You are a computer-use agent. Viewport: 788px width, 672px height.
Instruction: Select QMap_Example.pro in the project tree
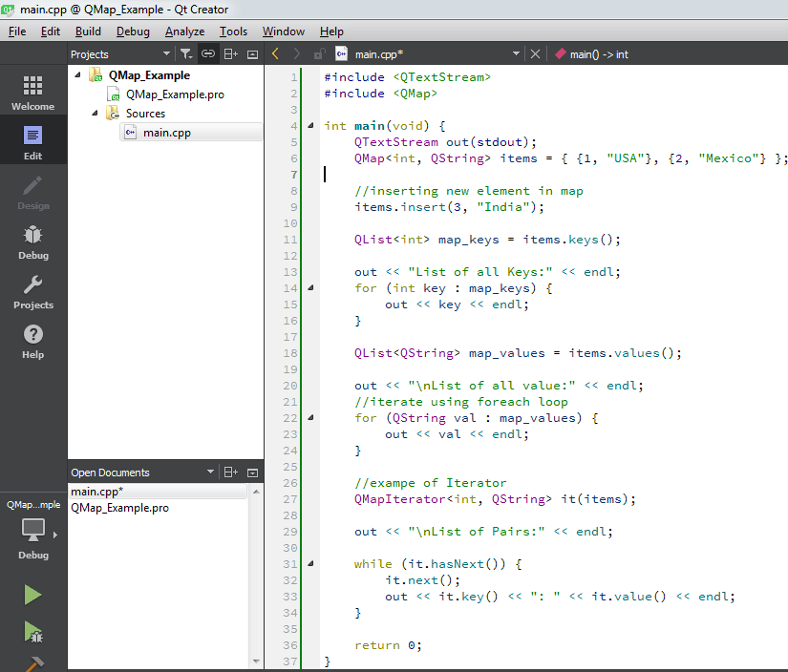(x=175, y=94)
